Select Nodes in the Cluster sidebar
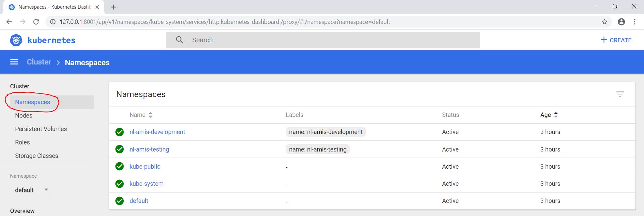This screenshot has width=644, height=216. click(x=24, y=116)
